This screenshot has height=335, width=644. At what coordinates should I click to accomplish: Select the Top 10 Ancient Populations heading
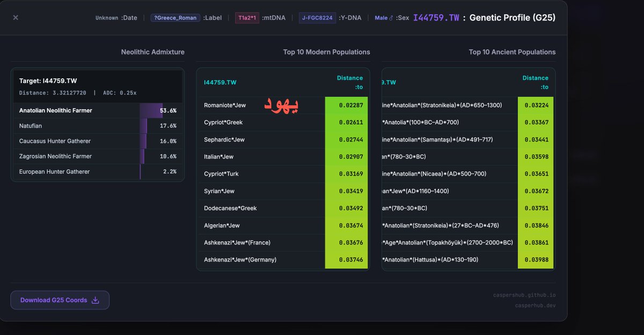pos(512,52)
